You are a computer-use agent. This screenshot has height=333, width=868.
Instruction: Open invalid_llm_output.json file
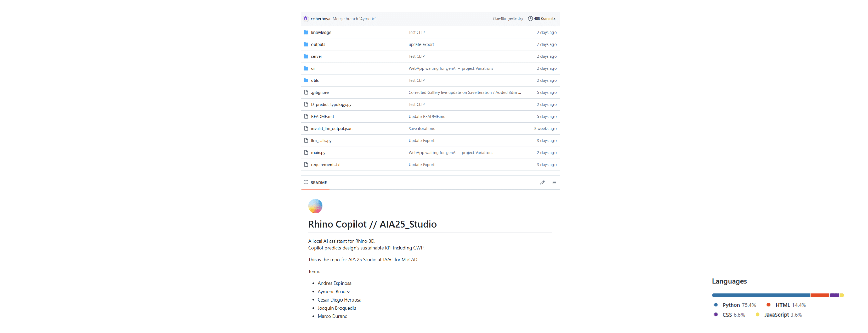click(x=332, y=128)
